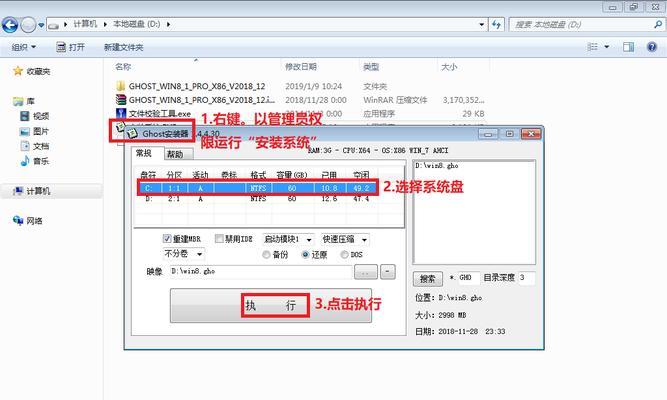Screen dimensions: 667x400
Task: Open the 组织 menu
Action: tap(23, 47)
